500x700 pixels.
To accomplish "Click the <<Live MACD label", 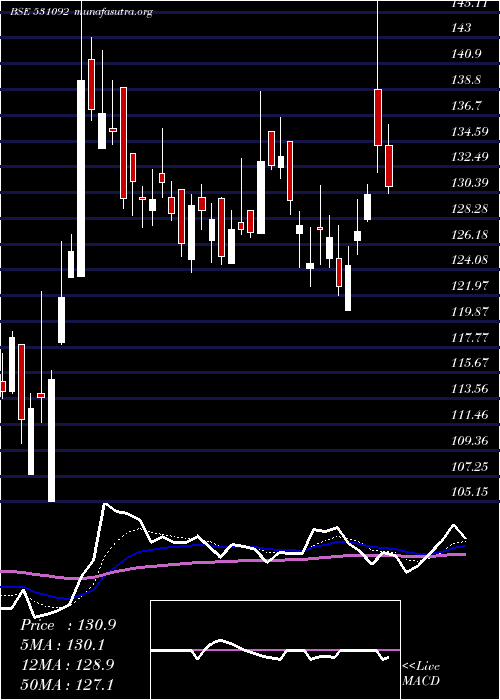I will pos(421,674).
